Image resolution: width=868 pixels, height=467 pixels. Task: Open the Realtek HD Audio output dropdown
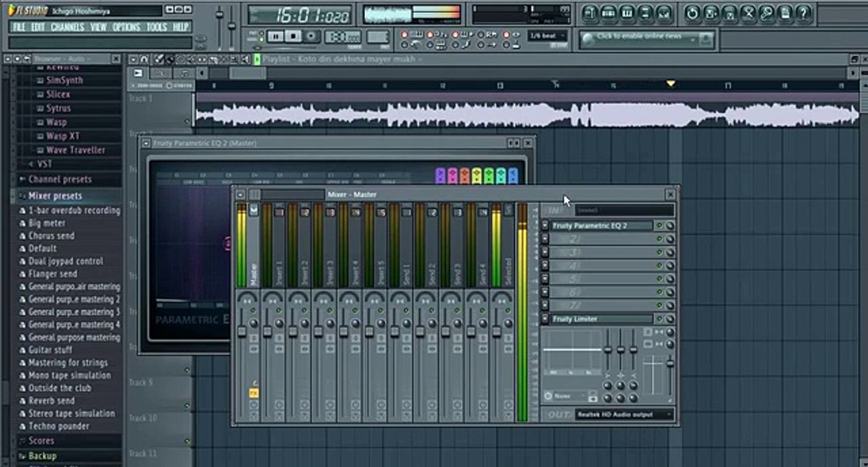click(x=625, y=414)
